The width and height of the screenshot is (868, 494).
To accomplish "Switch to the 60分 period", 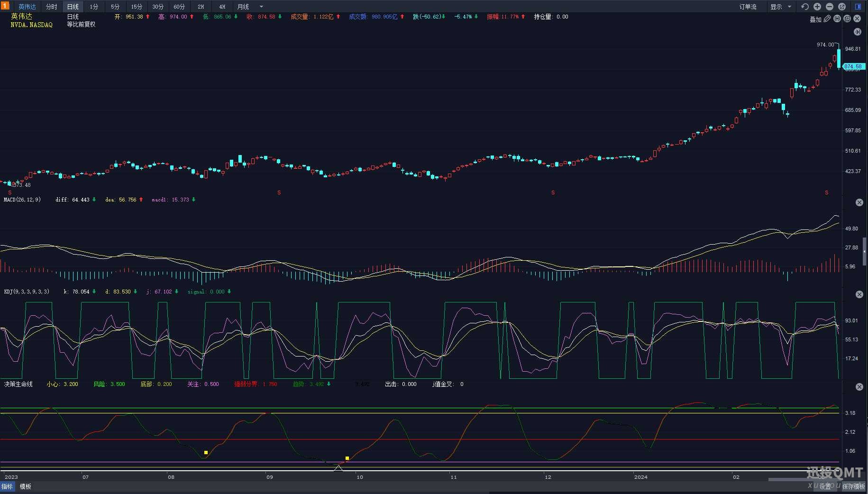I will (179, 7).
